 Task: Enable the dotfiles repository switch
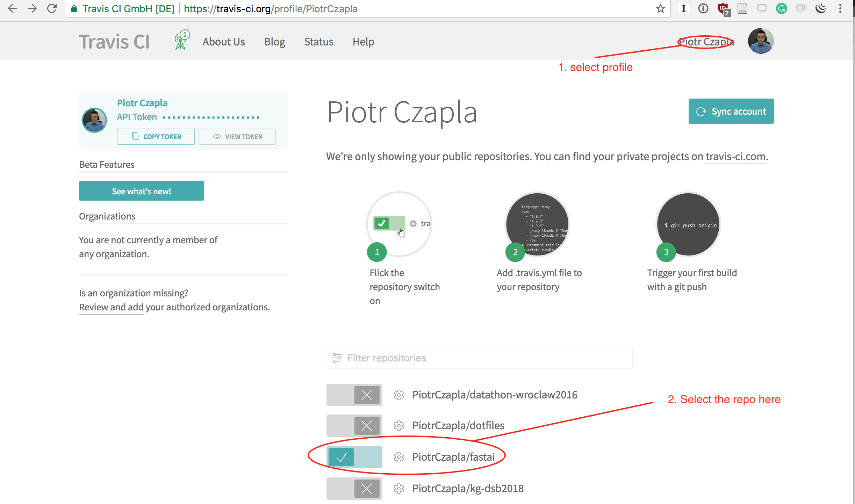tap(354, 426)
